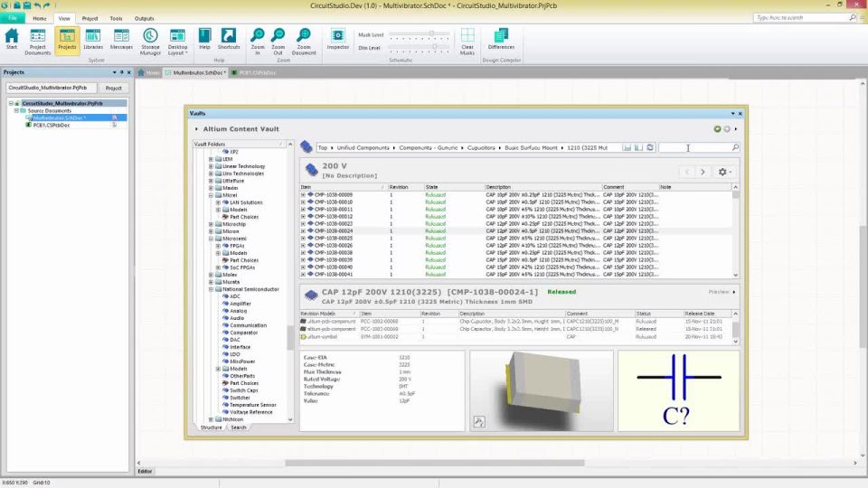Open vault settings gear icon

coord(724,172)
